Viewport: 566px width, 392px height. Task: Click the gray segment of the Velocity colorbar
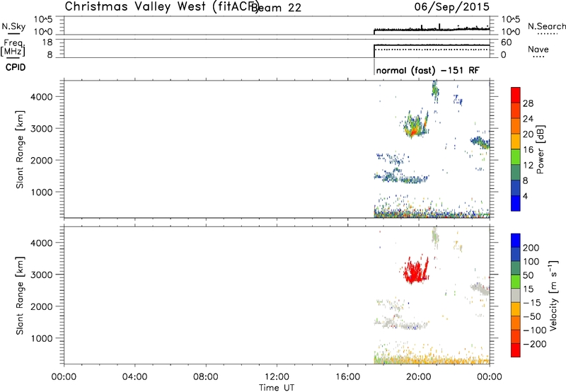tap(516, 295)
